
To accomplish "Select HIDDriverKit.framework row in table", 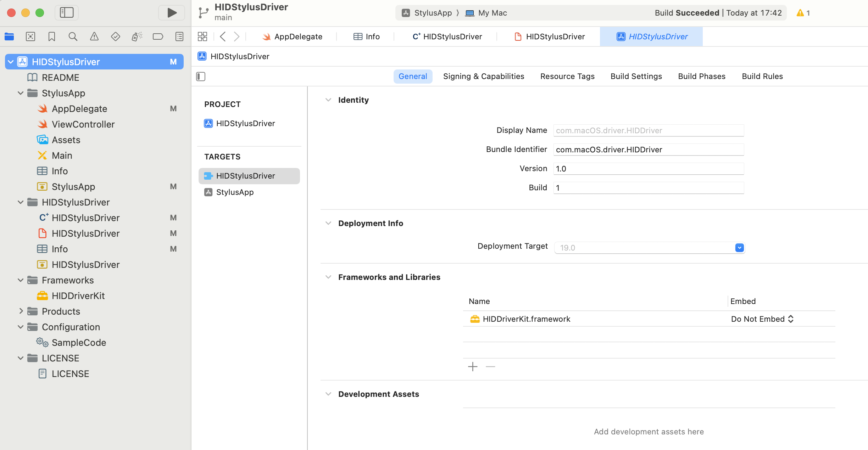I will 649,319.
